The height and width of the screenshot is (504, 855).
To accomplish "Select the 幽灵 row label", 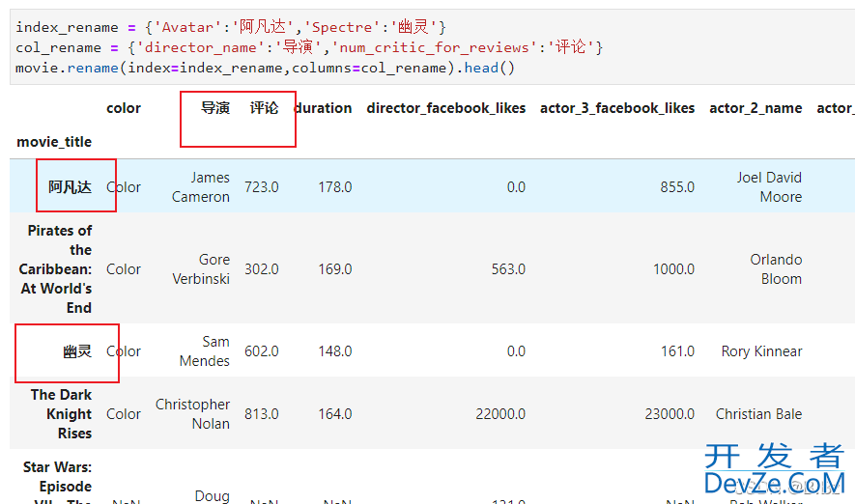I will click(77, 350).
